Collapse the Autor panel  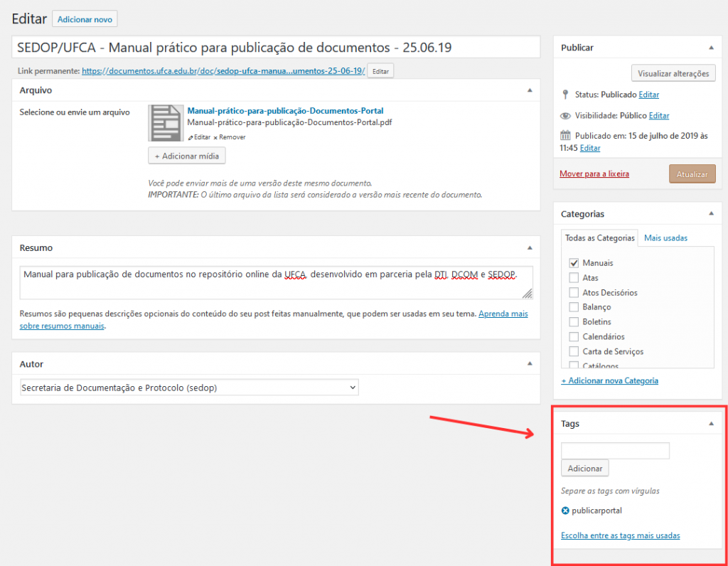click(530, 363)
